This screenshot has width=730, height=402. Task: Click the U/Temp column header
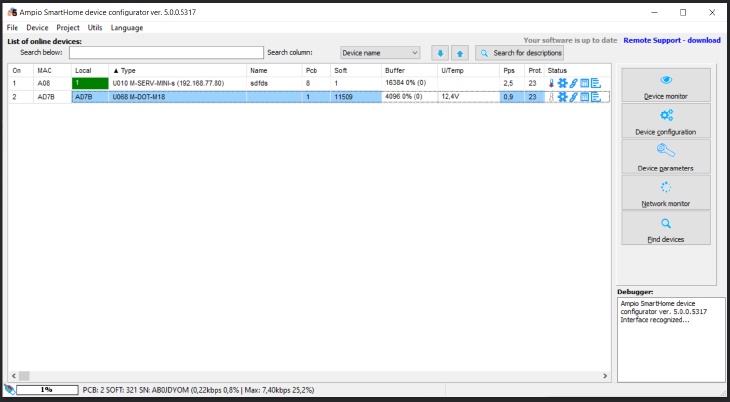469,70
